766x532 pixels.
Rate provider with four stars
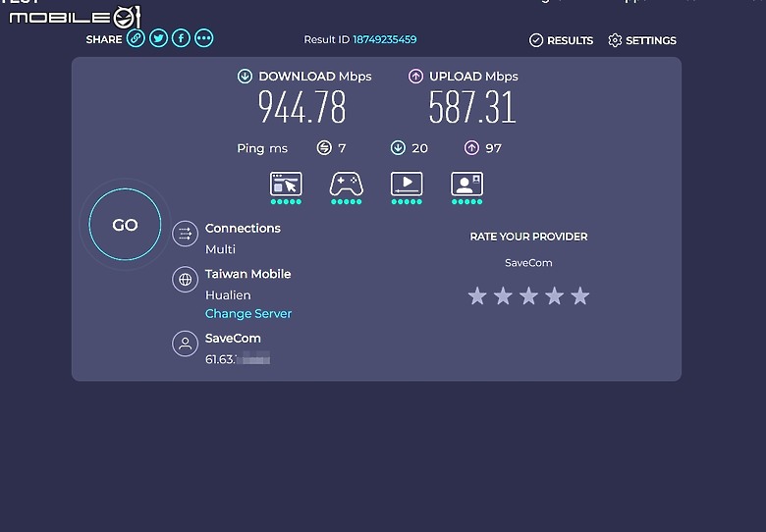pos(555,295)
